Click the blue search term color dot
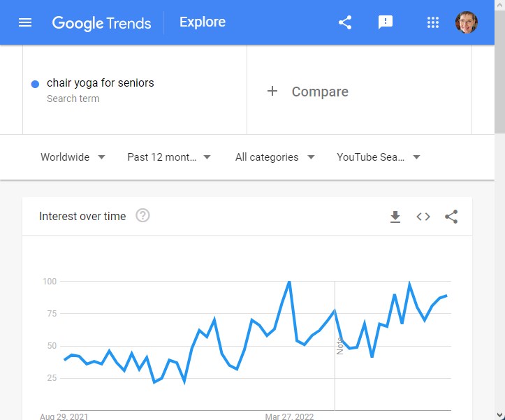This screenshot has height=420, width=505. click(x=35, y=84)
